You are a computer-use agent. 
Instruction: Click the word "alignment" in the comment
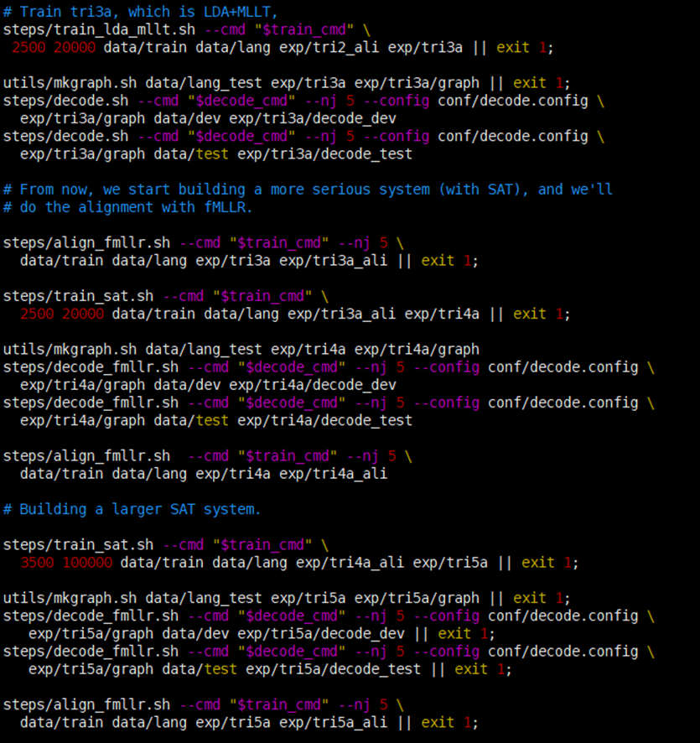(116, 207)
